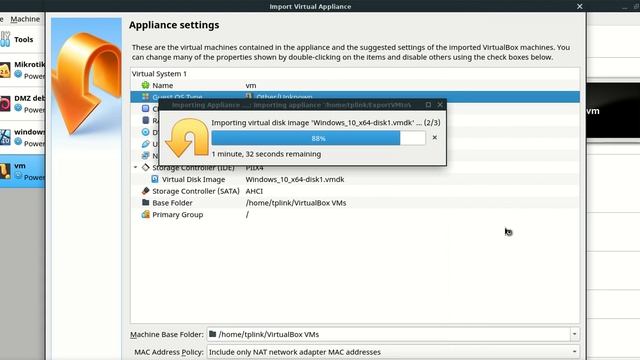Screen dimensions: 640x360
Task: Select the Base Folder row
Action: (355, 203)
